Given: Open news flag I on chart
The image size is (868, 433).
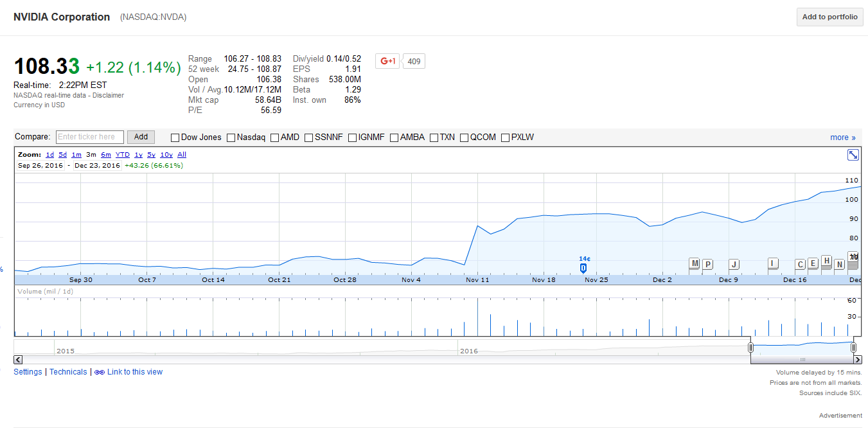Looking at the screenshot, I should (x=773, y=263).
